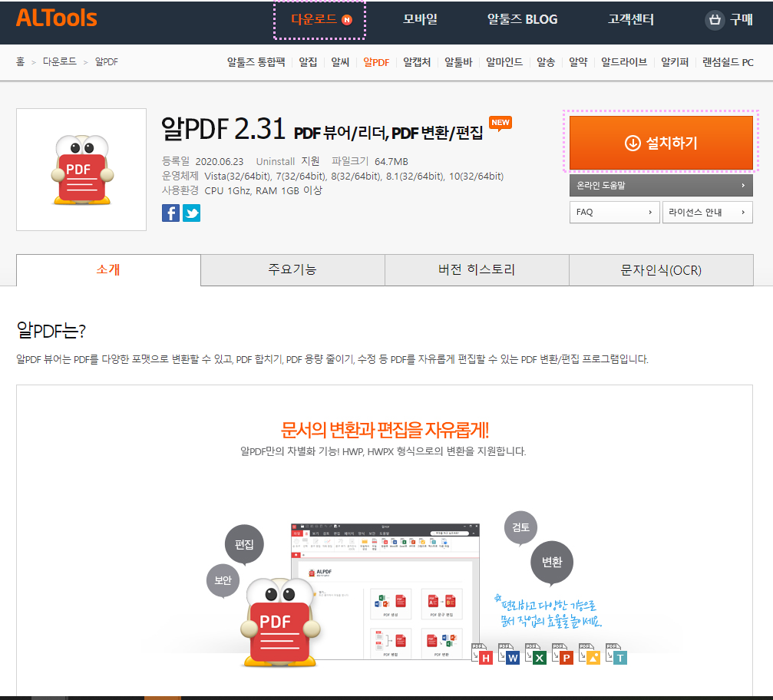Click the 변환 speech bubble
Viewport: 773px width, 700px height.
click(x=552, y=563)
